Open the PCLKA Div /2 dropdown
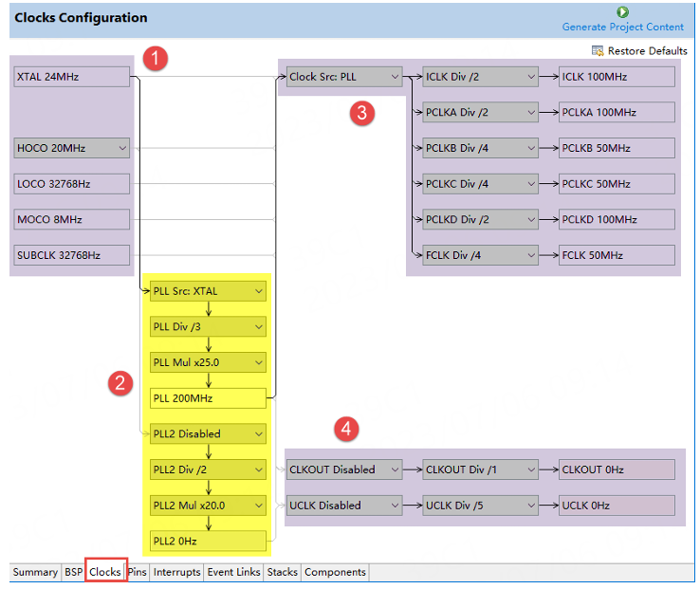 coord(480,112)
